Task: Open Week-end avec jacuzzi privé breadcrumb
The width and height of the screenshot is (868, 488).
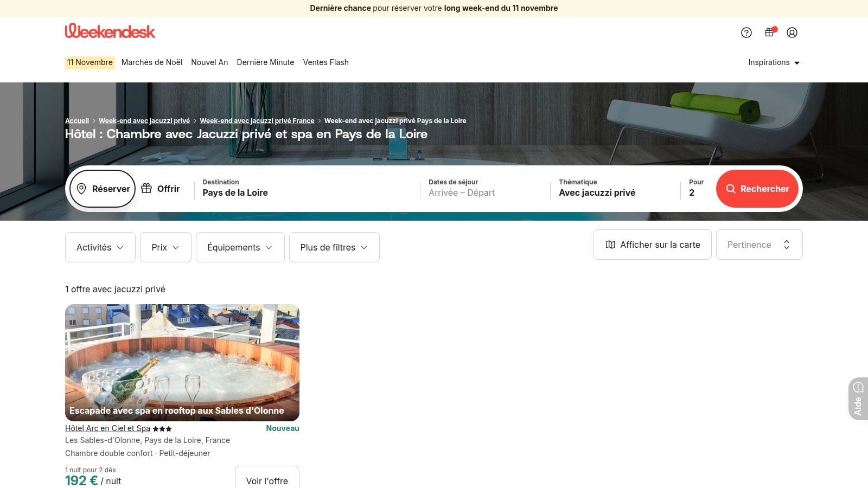Action: pos(144,121)
